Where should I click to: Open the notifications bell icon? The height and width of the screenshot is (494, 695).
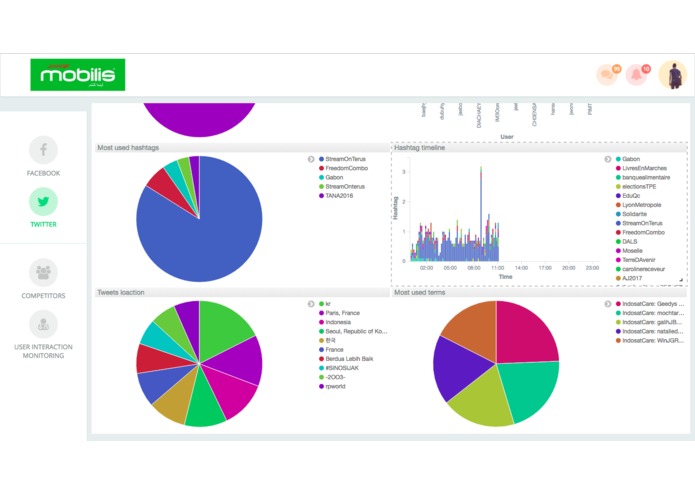point(636,75)
